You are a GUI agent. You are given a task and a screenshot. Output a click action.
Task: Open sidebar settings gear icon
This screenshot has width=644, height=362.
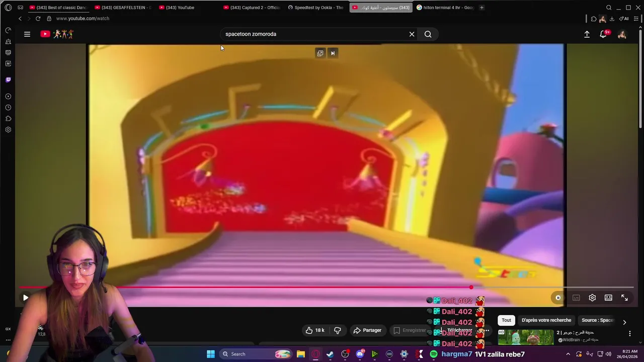[x=8, y=130]
